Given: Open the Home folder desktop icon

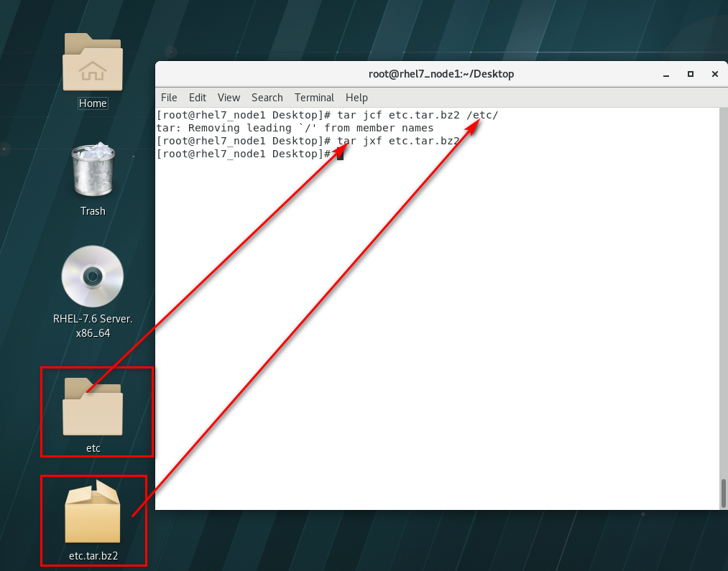Looking at the screenshot, I should (93, 62).
